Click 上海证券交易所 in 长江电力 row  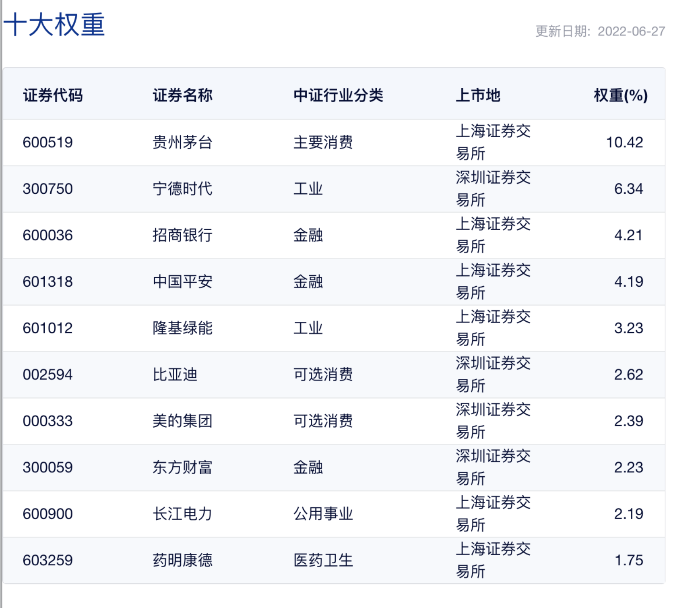pyautogui.click(x=493, y=514)
